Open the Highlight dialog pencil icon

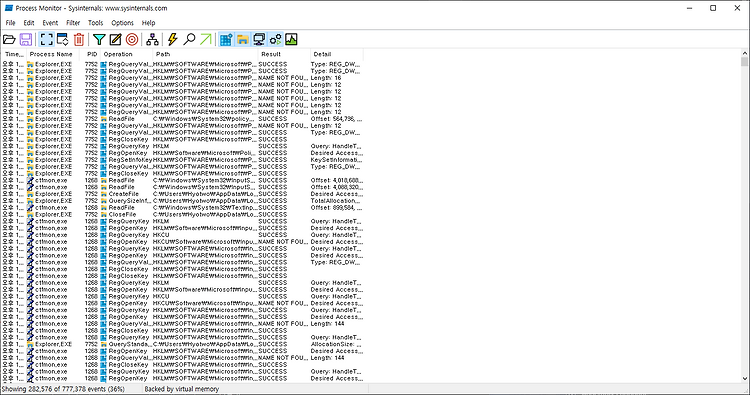[x=115, y=39]
